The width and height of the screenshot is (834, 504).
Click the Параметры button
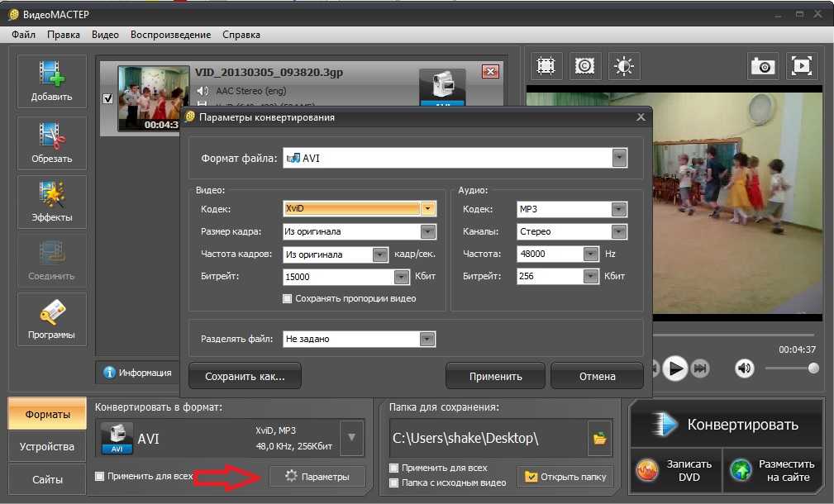(x=317, y=477)
